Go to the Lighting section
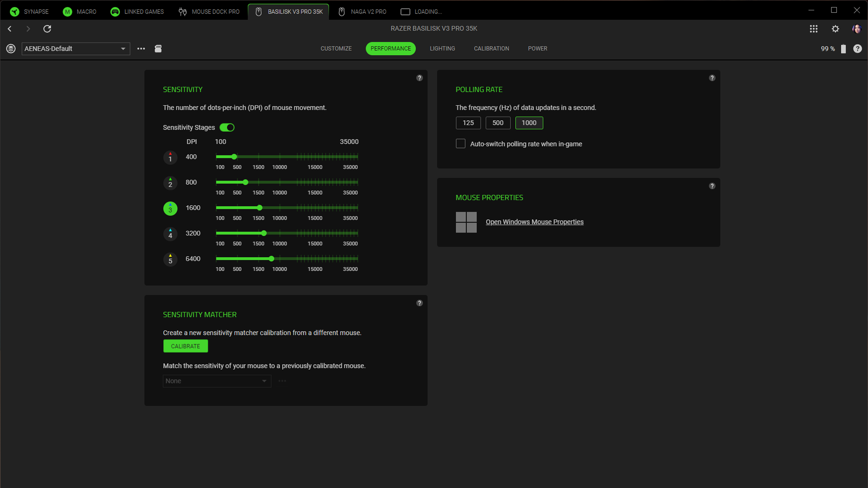The width and height of the screenshot is (868, 488). point(442,49)
